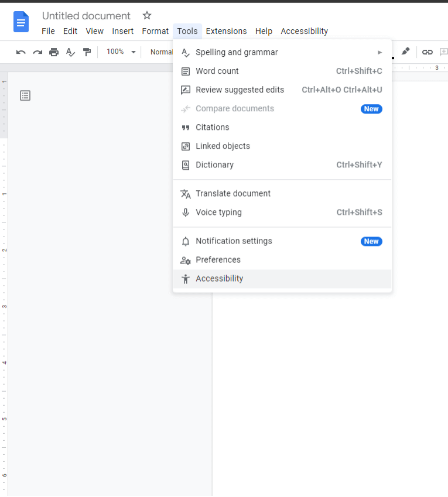Click the Ctrl+Alt+O Ctrl+Alt+U shortcut text

click(342, 90)
